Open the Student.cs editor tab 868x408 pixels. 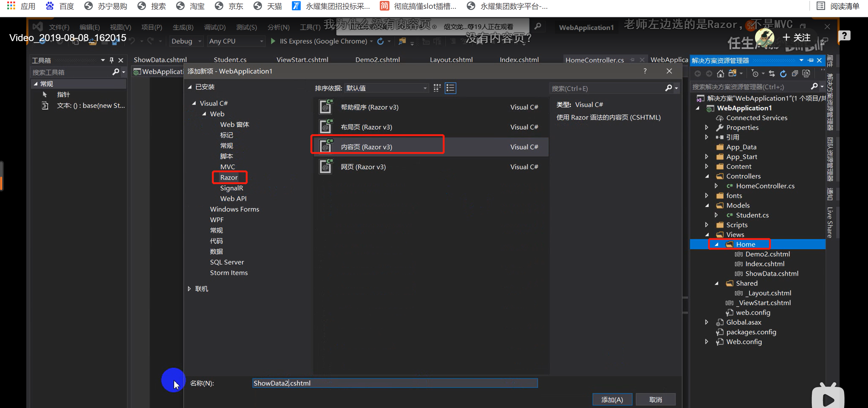pos(230,59)
